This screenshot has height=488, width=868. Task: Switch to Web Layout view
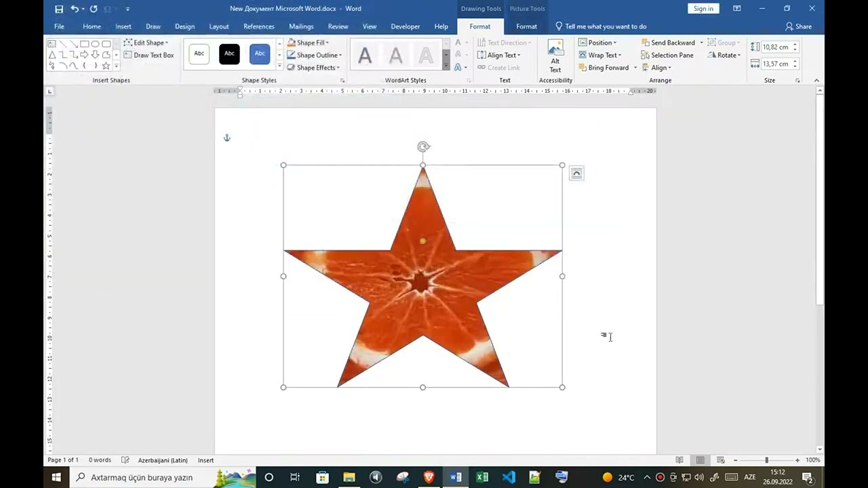pyautogui.click(x=721, y=460)
